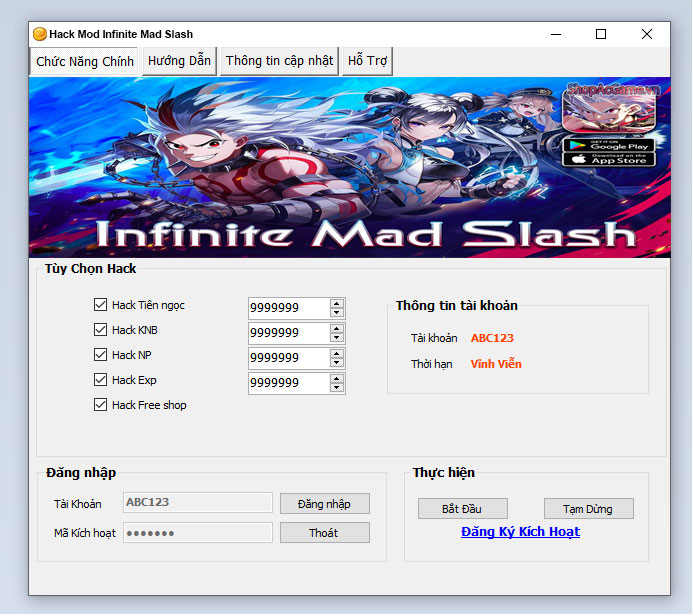Click the app coin icon in title bar
The height and width of the screenshot is (616, 693).
pos(39,34)
